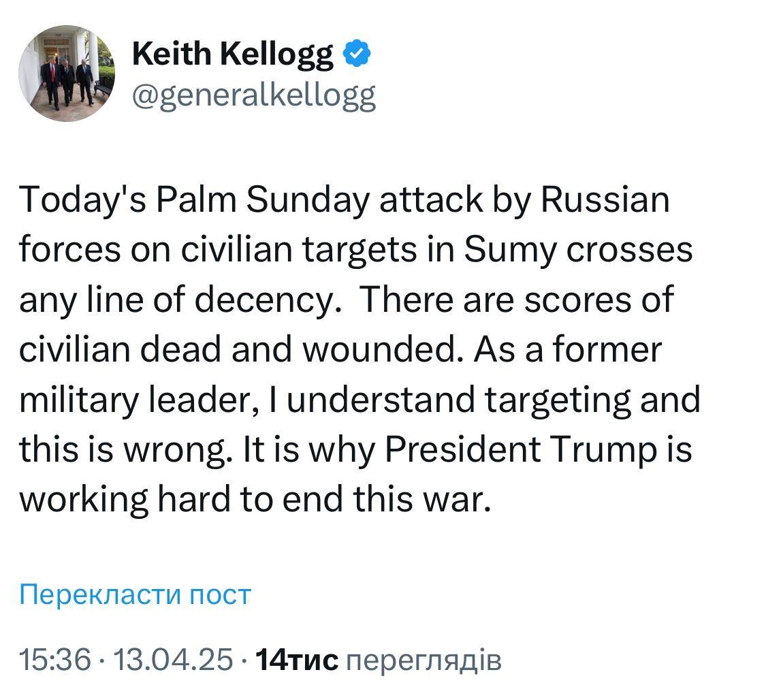The image size is (766, 700).
Task: Open Keith Kellogg's profile avatar photo
Action: pyautogui.click(x=67, y=74)
